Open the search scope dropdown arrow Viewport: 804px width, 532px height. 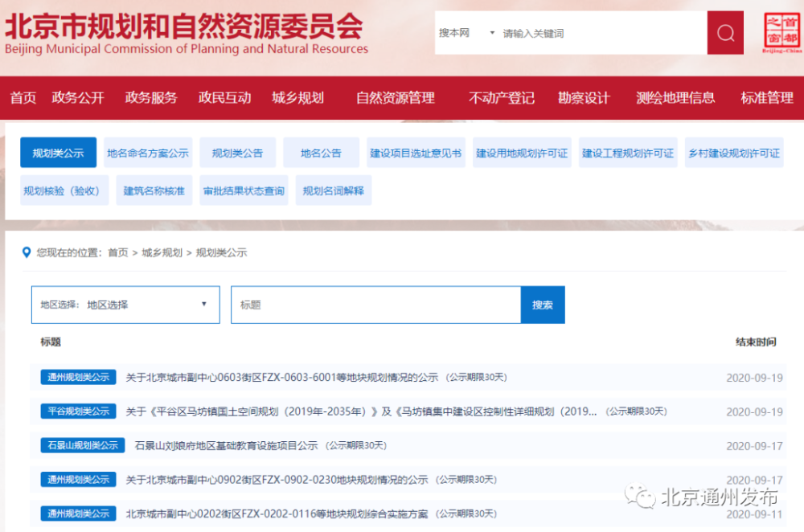point(490,32)
